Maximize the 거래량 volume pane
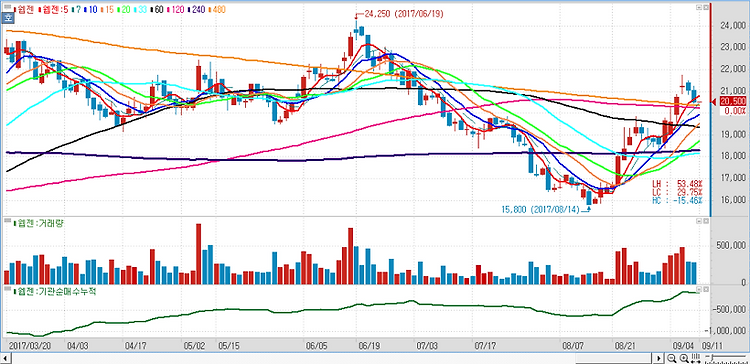The width and height of the screenshot is (750, 364). pyautogui.click(x=705, y=221)
